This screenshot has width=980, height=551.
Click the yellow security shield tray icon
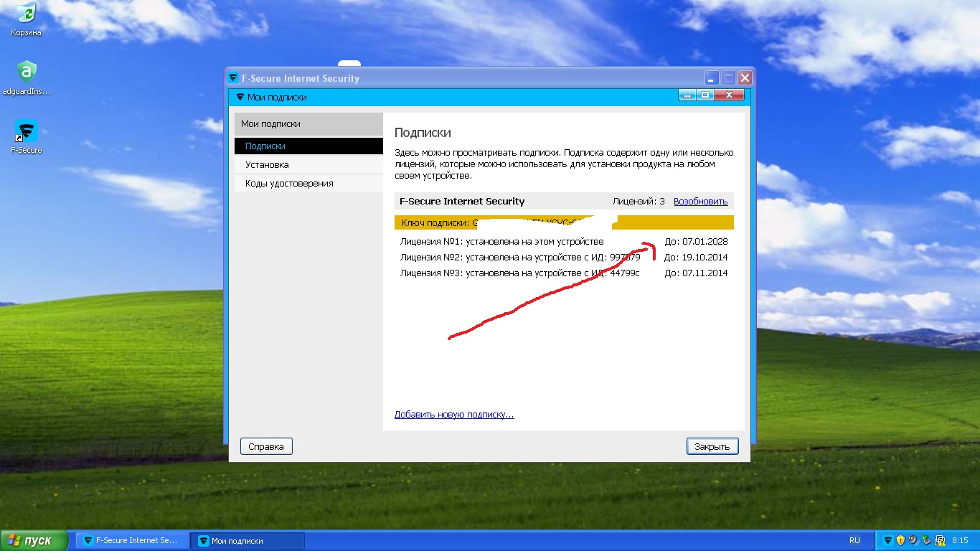(x=900, y=540)
